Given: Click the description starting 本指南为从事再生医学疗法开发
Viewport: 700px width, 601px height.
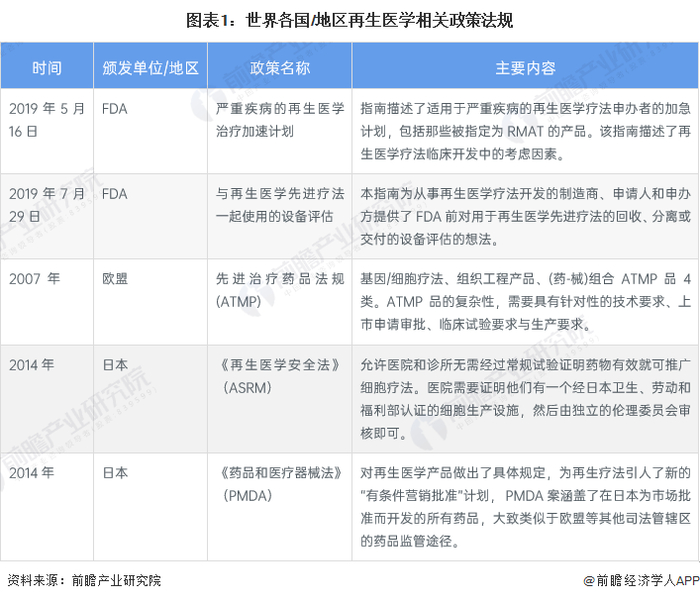Looking at the screenshot, I should 525,217.
